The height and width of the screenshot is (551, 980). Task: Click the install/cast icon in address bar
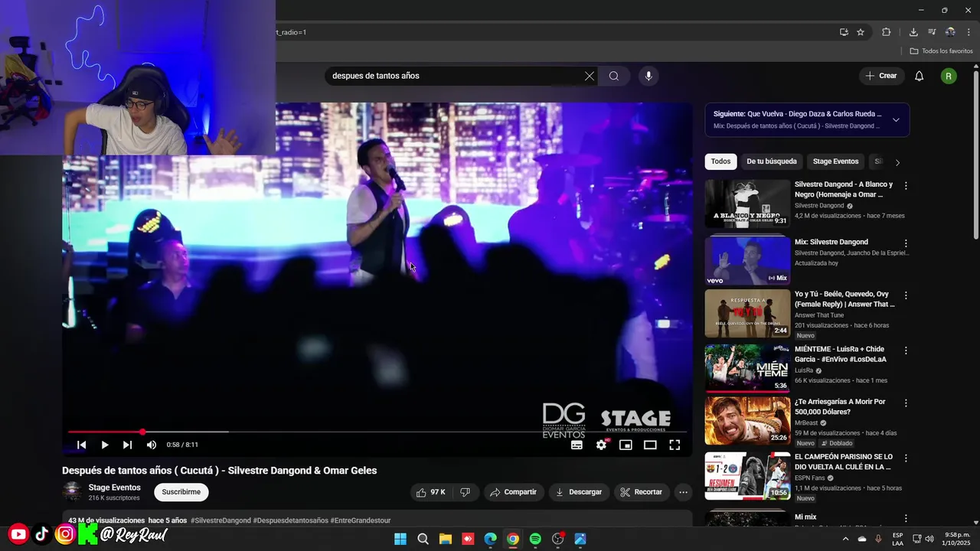[844, 32]
